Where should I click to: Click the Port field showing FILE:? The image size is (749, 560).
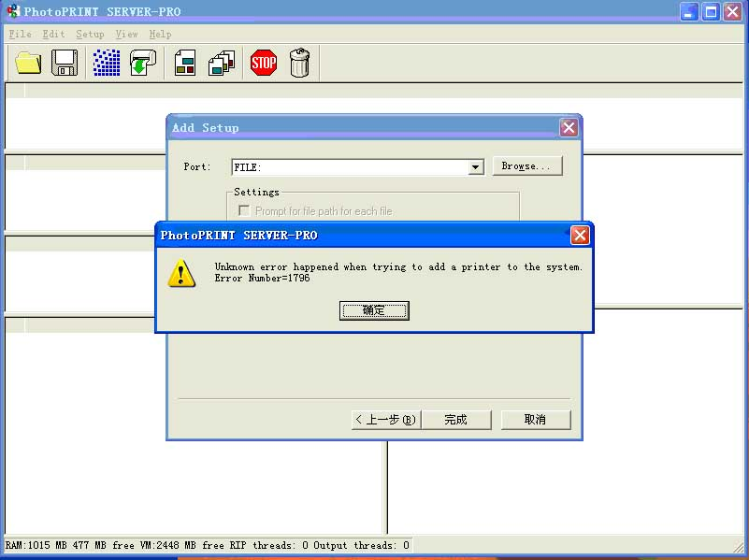[358, 167]
